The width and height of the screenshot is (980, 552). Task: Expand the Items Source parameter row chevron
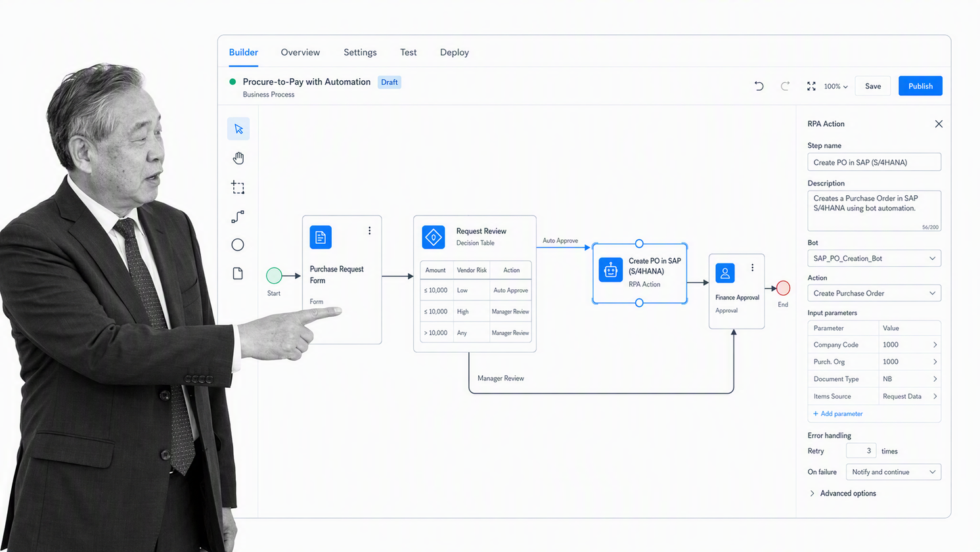(935, 396)
